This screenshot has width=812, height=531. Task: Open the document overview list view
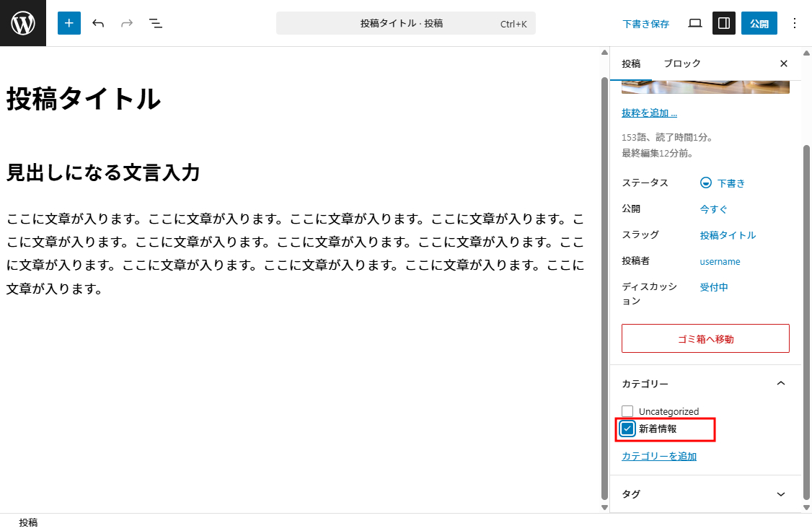pos(155,23)
